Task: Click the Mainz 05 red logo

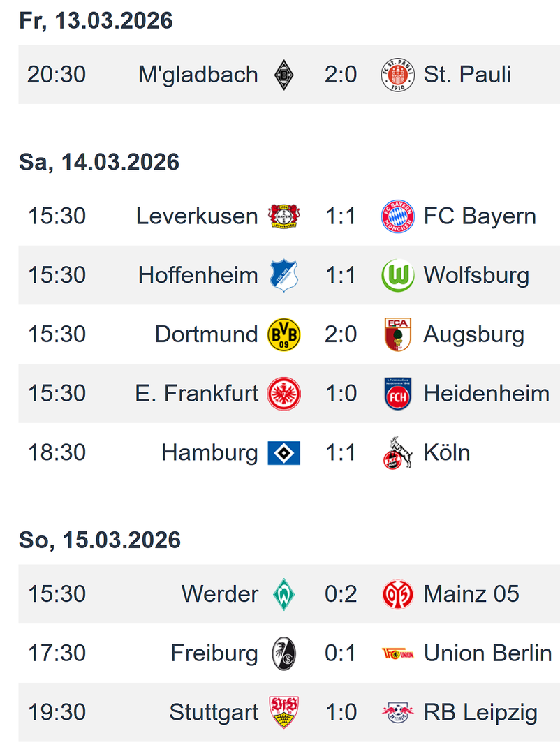Action: (398, 594)
